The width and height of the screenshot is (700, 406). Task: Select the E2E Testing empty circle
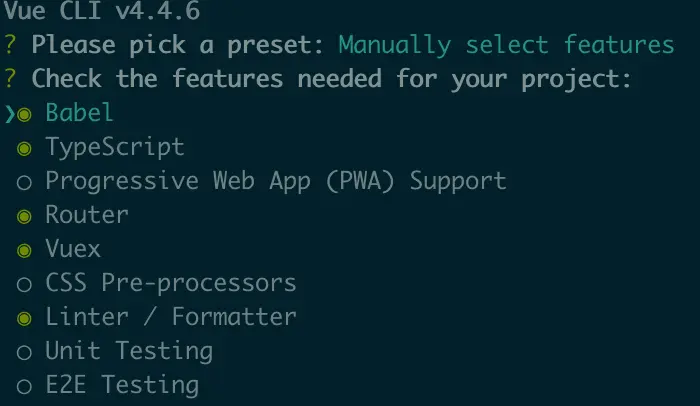click(25, 386)
